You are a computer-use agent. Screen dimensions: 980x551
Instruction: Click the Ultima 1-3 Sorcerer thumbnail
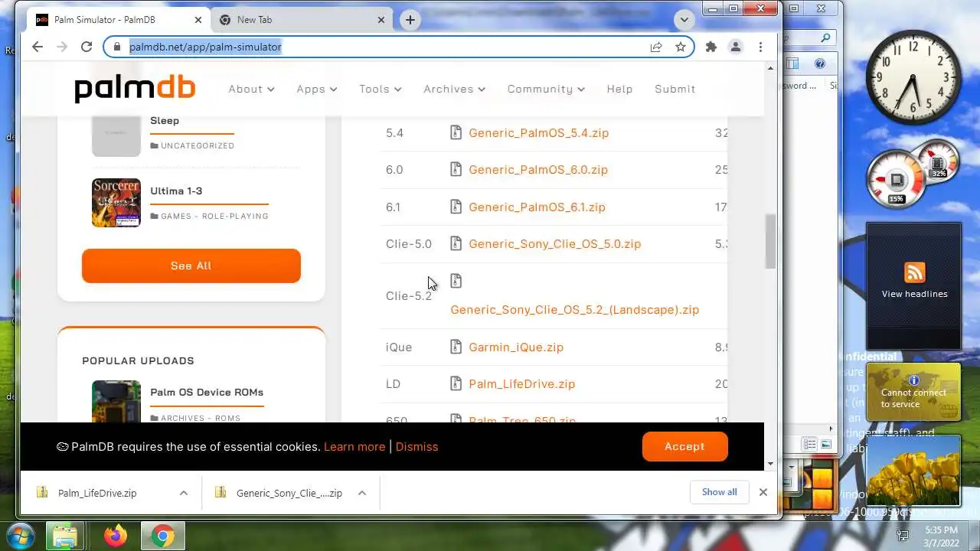pyautogui.click(x=116, y=203)
